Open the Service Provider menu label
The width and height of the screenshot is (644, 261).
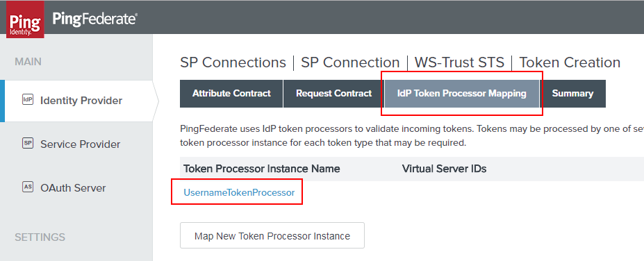coord(81,144)
